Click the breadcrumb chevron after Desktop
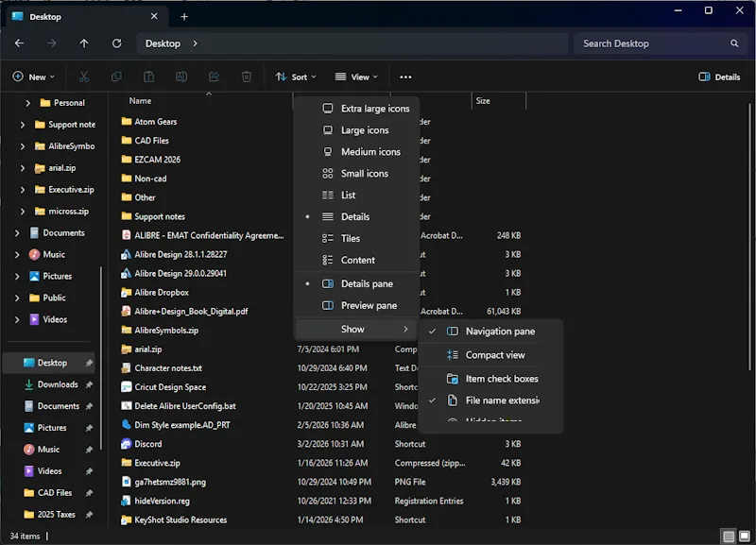This screenshot has width=756, height=545. click(x=195, y=43)
